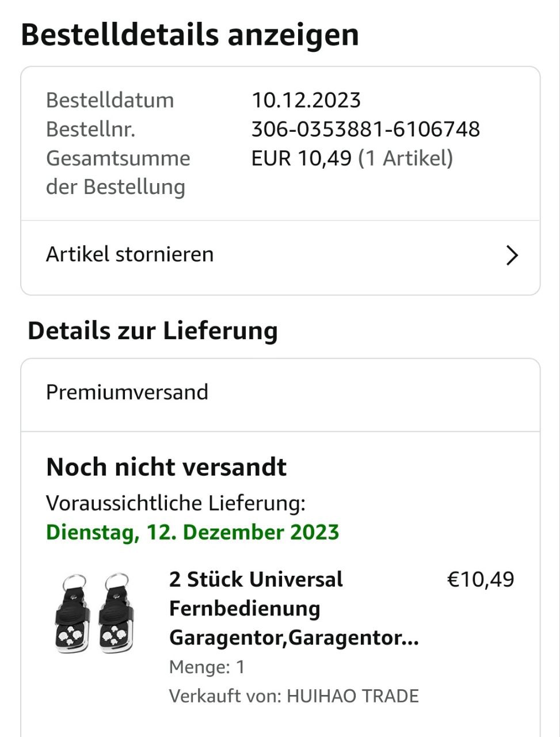This screenshot has width=560, height=737.
Task: Tap the (1 Artikel) item count
Action: [x=406, y=158]
